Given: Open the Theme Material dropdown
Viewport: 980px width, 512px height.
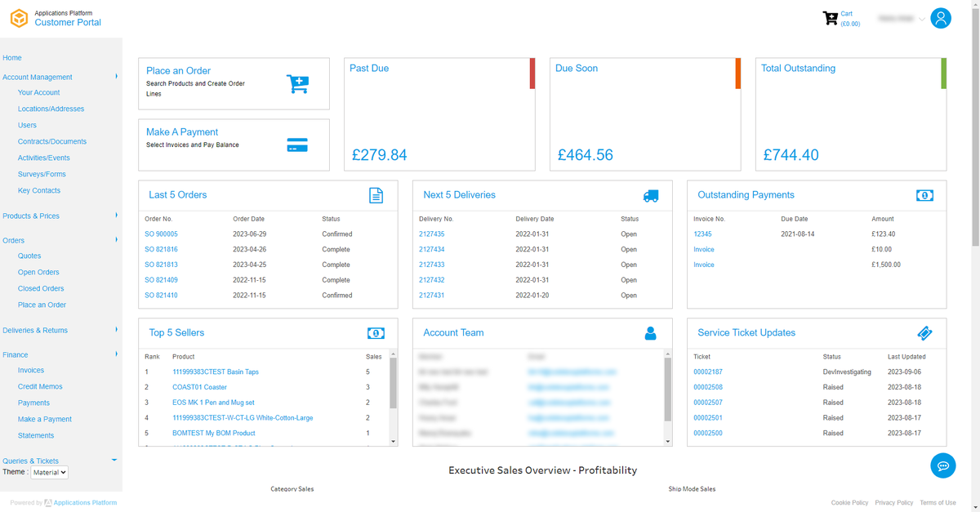Looking at the screenshot, I should (48, 472).
